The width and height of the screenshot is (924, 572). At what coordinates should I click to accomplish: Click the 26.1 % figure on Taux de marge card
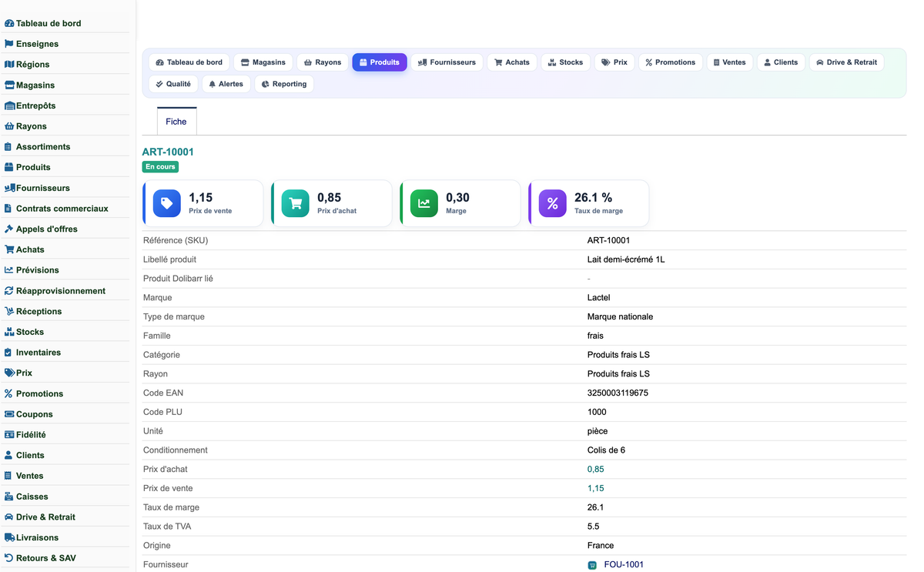tap(593, 198)
